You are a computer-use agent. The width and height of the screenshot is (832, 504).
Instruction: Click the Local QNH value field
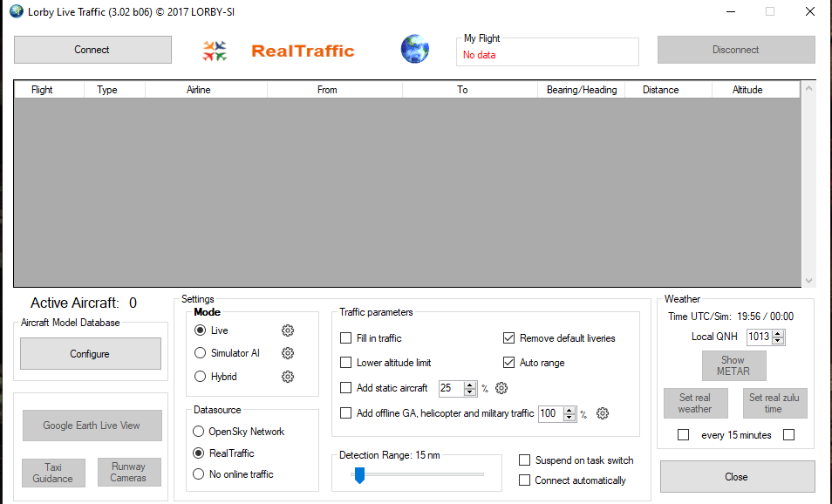(760, 337)
